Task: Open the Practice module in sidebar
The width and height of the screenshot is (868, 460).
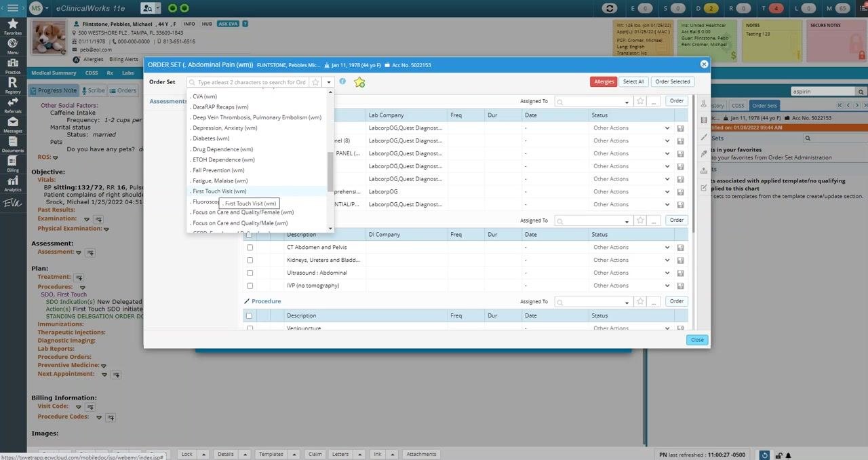Action: (12, 66)
